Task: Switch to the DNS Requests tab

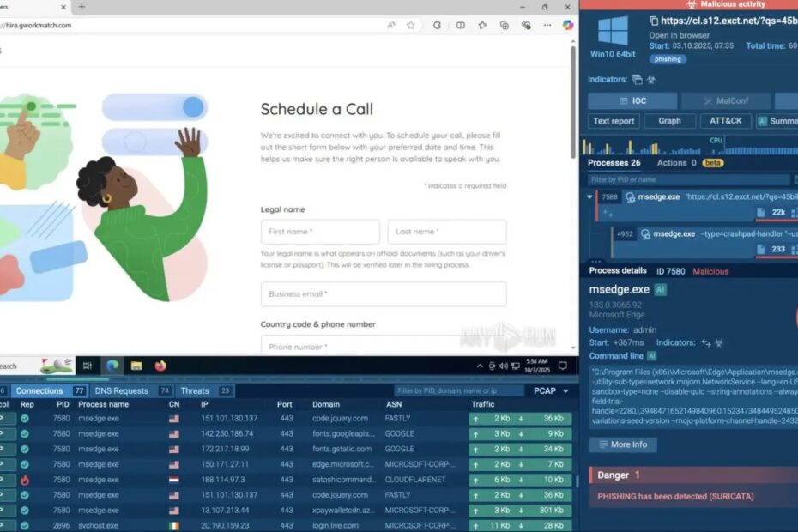Action: point(132,391)
